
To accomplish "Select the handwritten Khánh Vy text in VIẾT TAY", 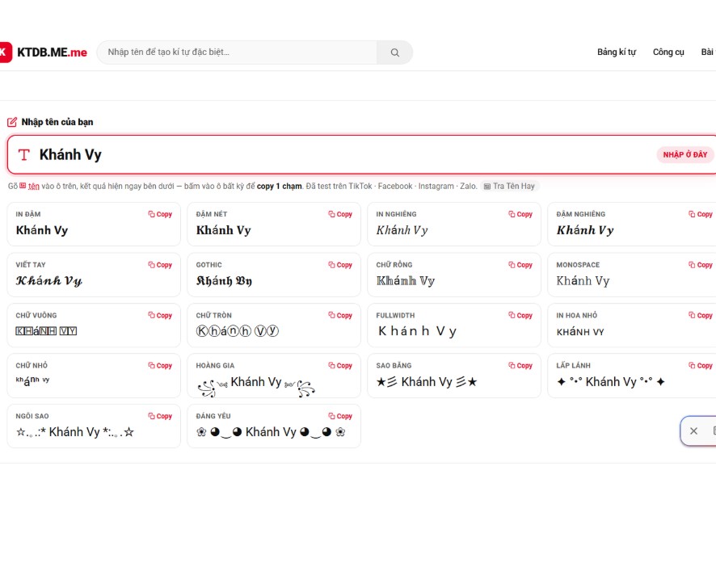I will pyautogui.click(x=48, y=281).
